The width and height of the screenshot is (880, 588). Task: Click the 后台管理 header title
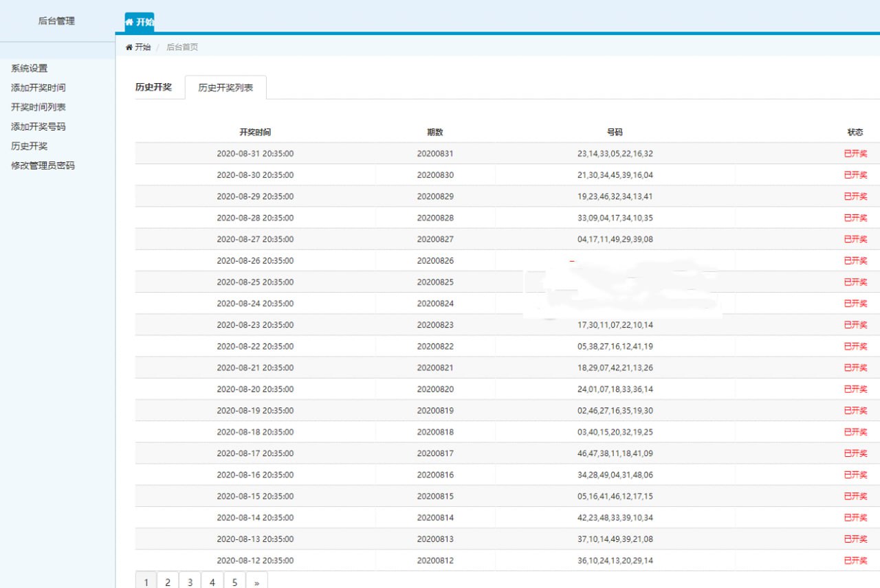(x=56, y=21)
